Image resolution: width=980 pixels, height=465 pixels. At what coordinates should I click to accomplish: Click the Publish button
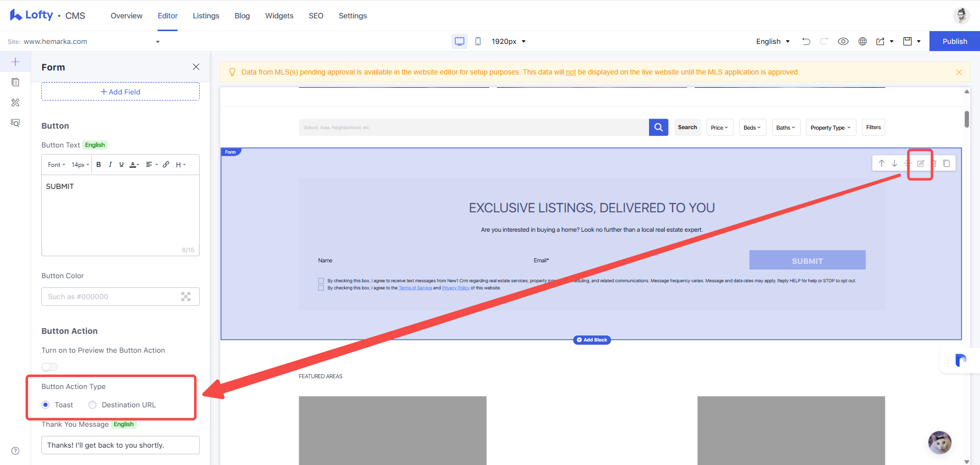[954, 41]
